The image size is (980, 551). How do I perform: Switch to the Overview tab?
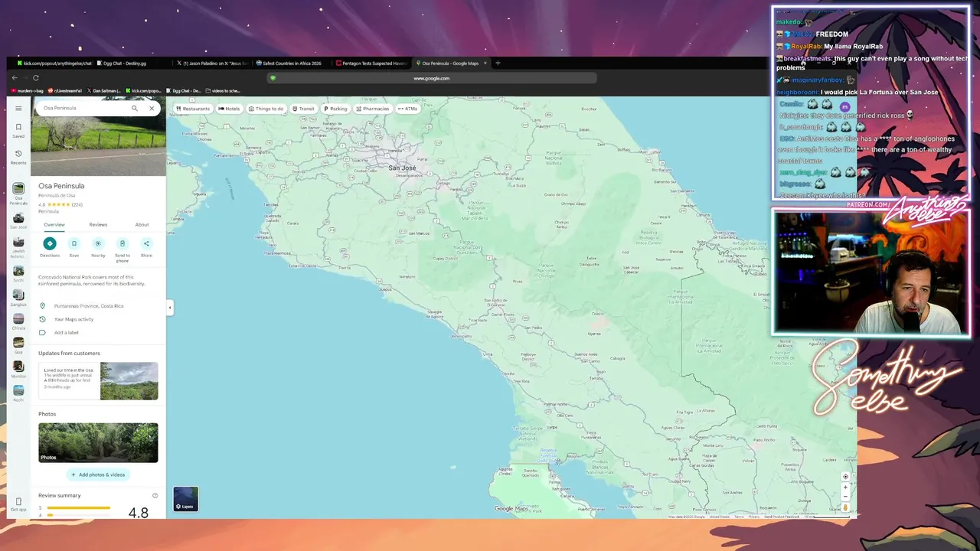(x=54, y=225)
